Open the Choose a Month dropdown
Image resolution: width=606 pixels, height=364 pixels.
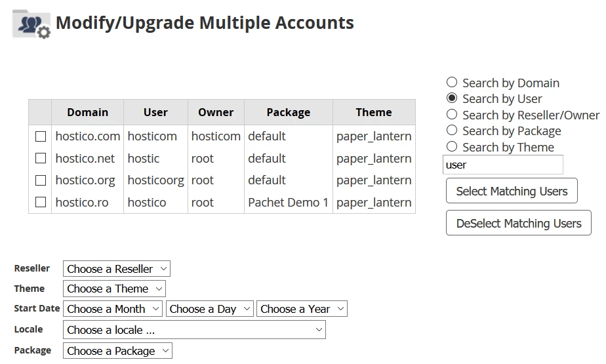[x=112, y=309]
